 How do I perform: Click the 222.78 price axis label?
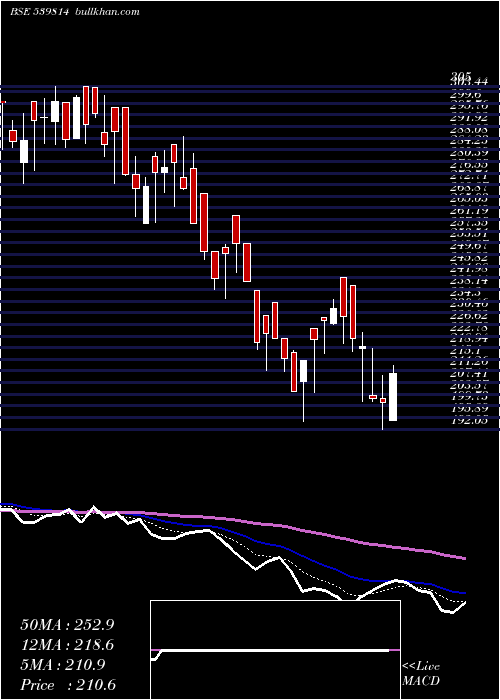tap(469, 327)
